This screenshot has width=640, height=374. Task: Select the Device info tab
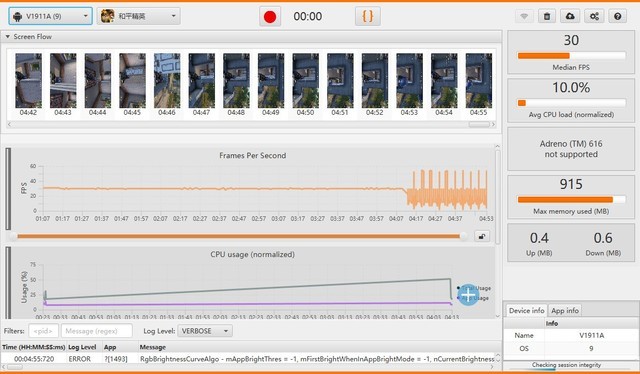coord(527,311)
